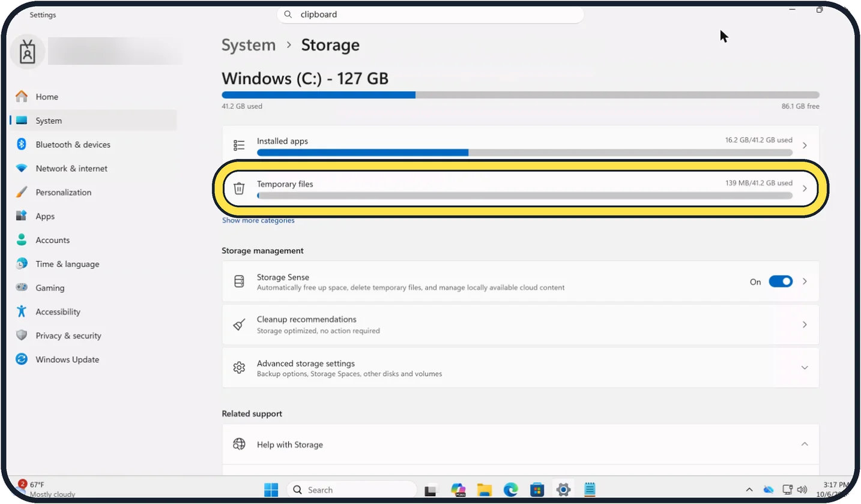Open the Time & language clock icon

(x=22, y=264)
